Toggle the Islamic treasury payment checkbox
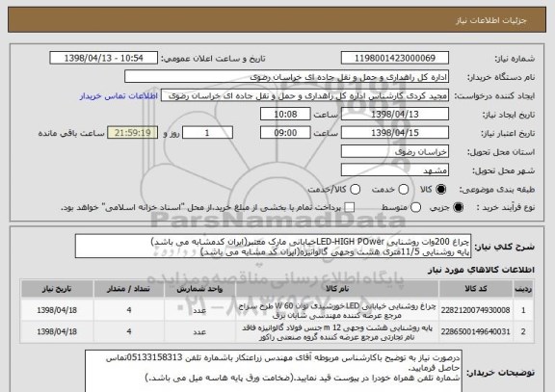This screenshot has width=555, height=392. coord(350,207)
